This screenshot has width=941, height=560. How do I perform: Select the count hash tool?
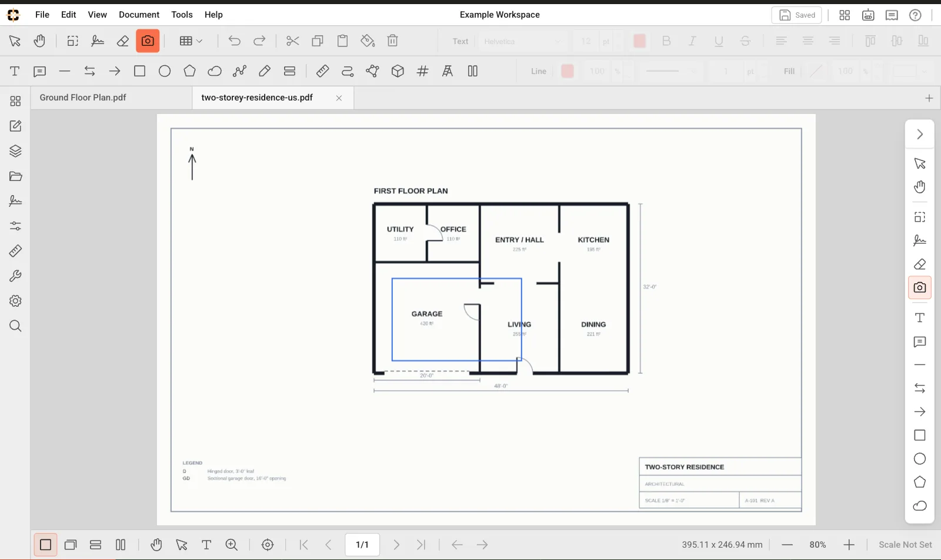[x=422, y=71]
